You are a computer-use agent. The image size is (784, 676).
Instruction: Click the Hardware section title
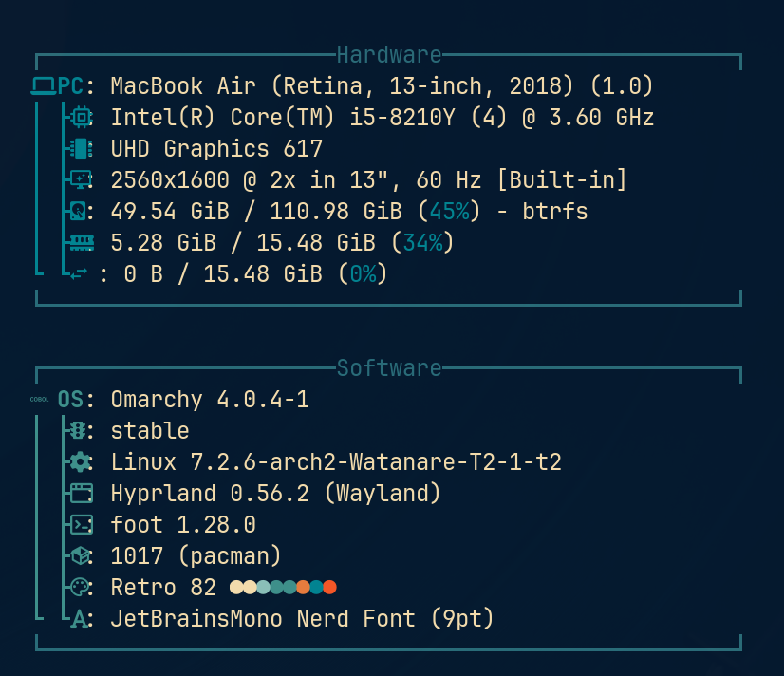coord(389,54)
